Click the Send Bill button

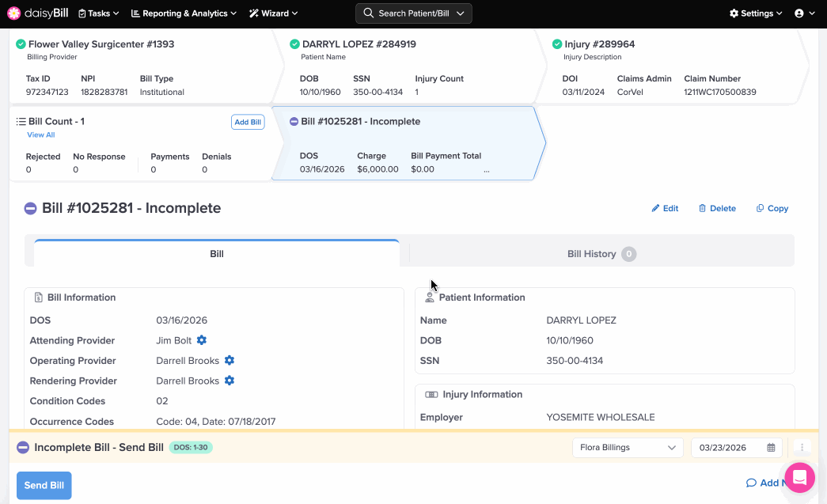point(44,485)
